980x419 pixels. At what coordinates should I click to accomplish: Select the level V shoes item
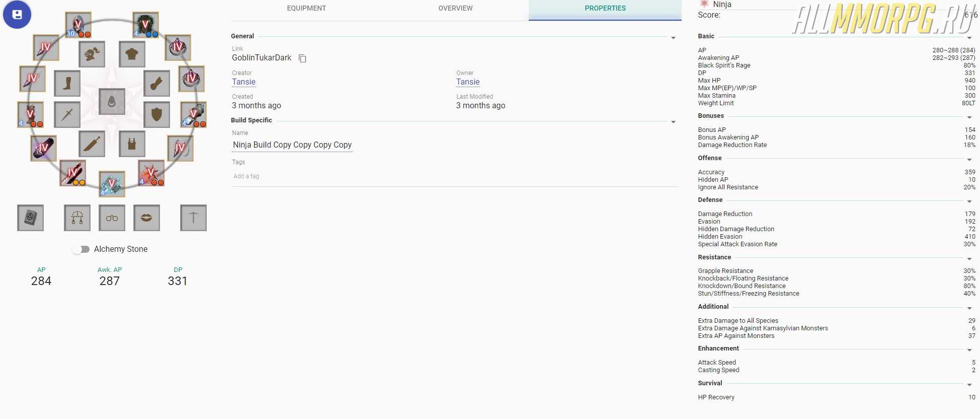30,114
